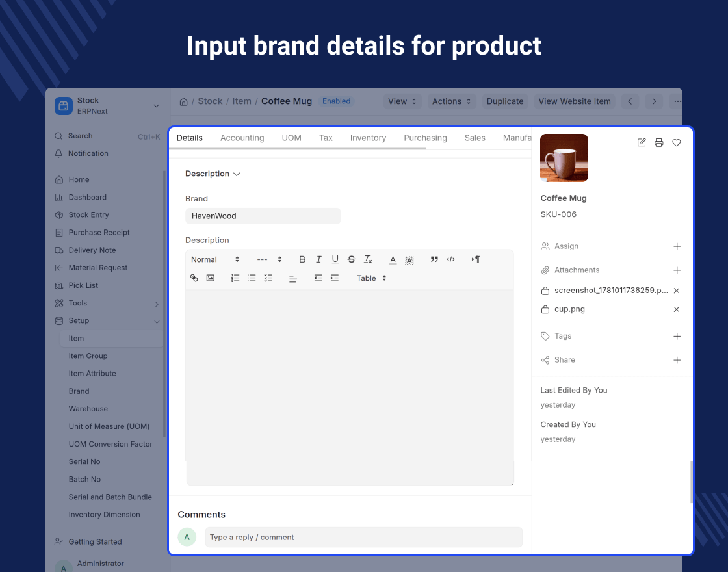This screenshot has width=728, height=572.
Task: Insert a blockquote in description
Action: pyautogui.click(x=434, y=259)
